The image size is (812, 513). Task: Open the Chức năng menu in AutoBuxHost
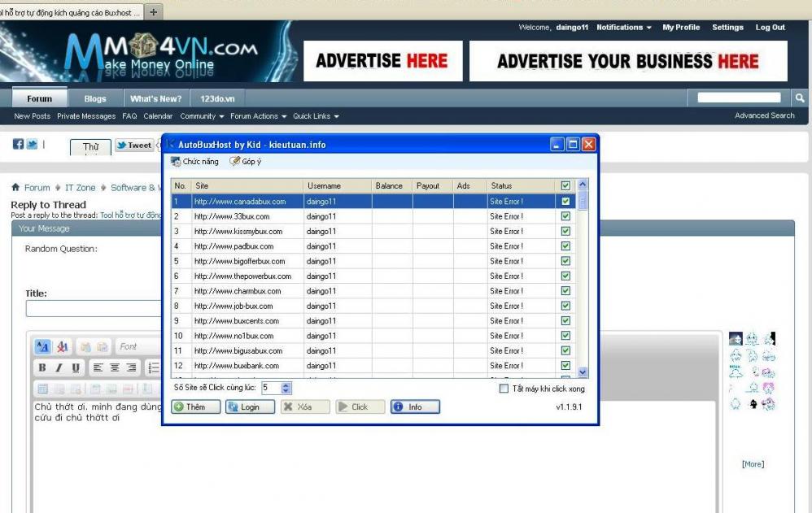pos(194,162)
